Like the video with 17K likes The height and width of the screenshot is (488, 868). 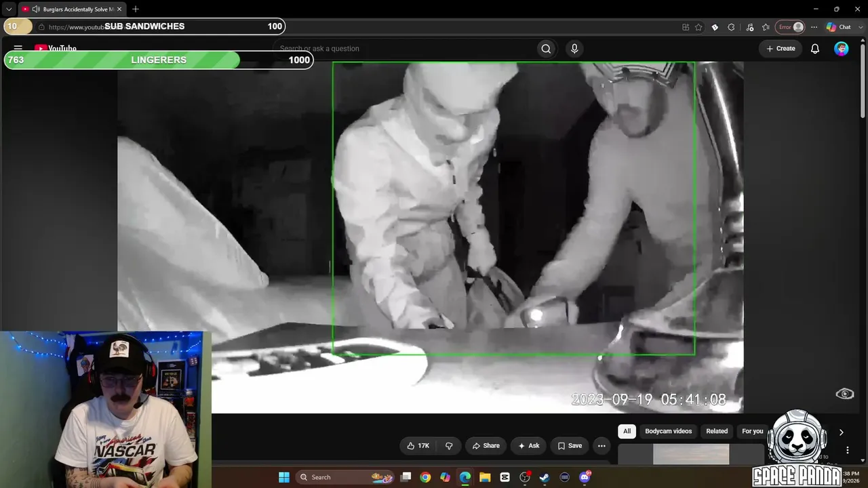418,446
